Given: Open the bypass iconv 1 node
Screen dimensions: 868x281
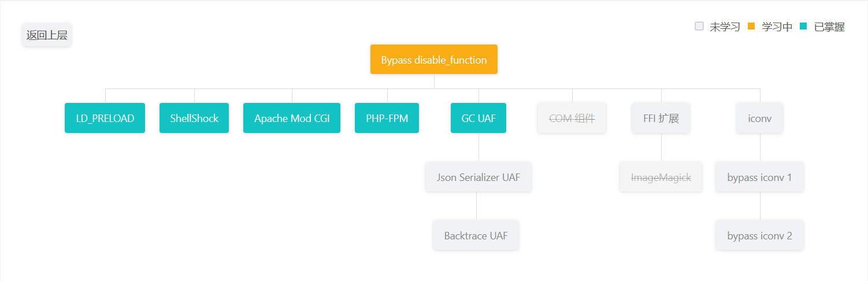Looking at the screenshot, I should [x=759, y=177].
